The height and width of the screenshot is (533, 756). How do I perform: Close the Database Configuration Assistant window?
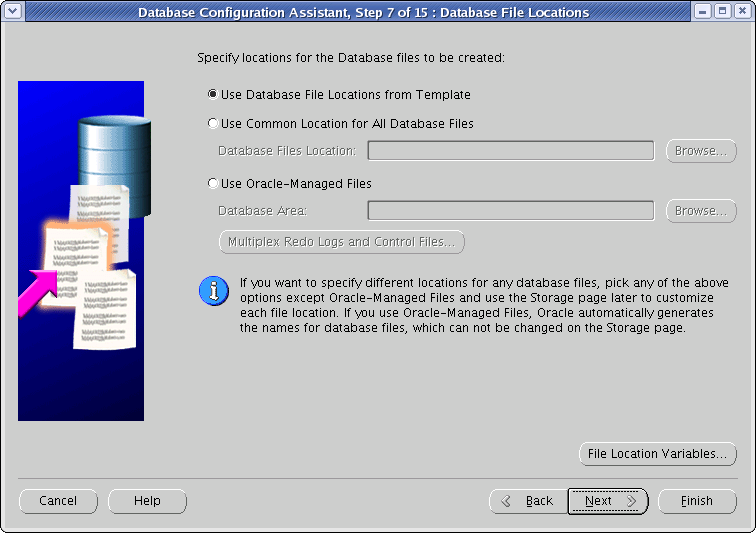(x=742, y=11)
